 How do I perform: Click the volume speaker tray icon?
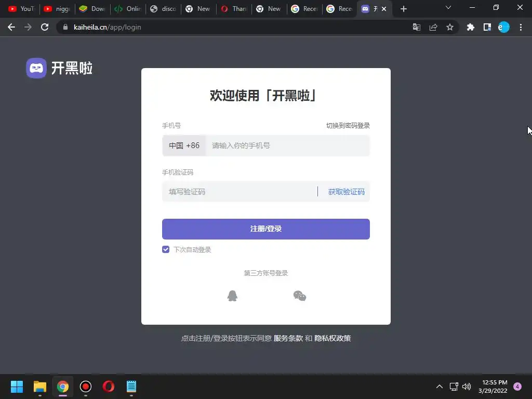tap(467, 387)
